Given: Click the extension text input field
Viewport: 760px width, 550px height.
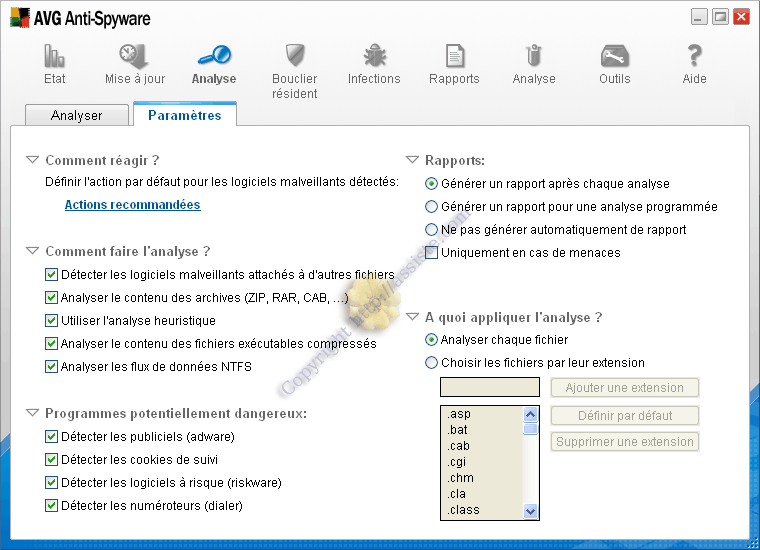Looking at the screenshot, I should pos(490,387).
